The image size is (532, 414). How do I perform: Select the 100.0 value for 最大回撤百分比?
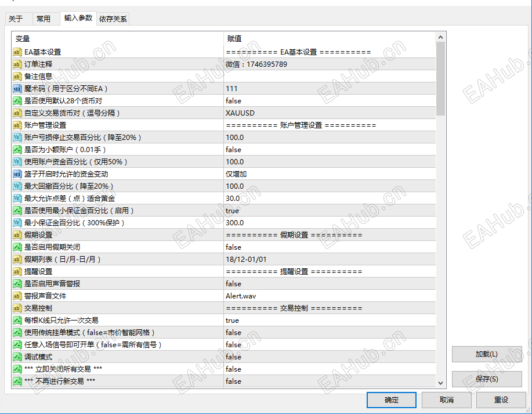235,186
